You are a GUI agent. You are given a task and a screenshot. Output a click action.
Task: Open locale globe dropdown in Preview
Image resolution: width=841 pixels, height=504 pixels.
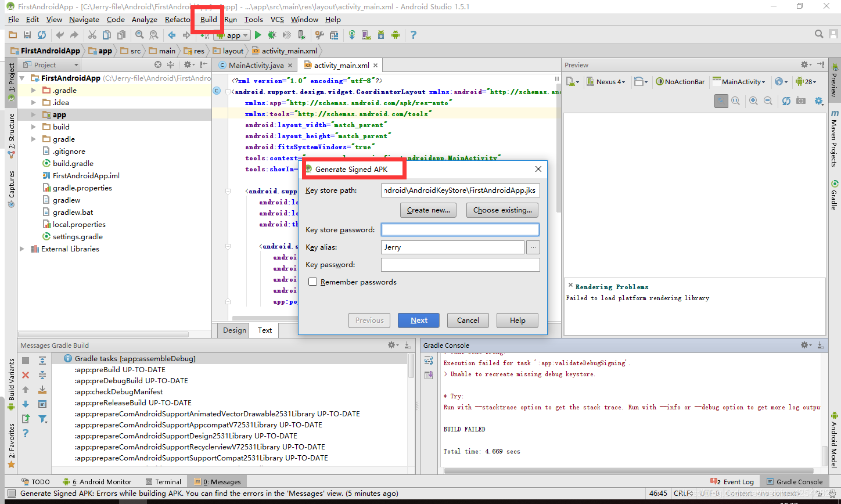point(781,81)
